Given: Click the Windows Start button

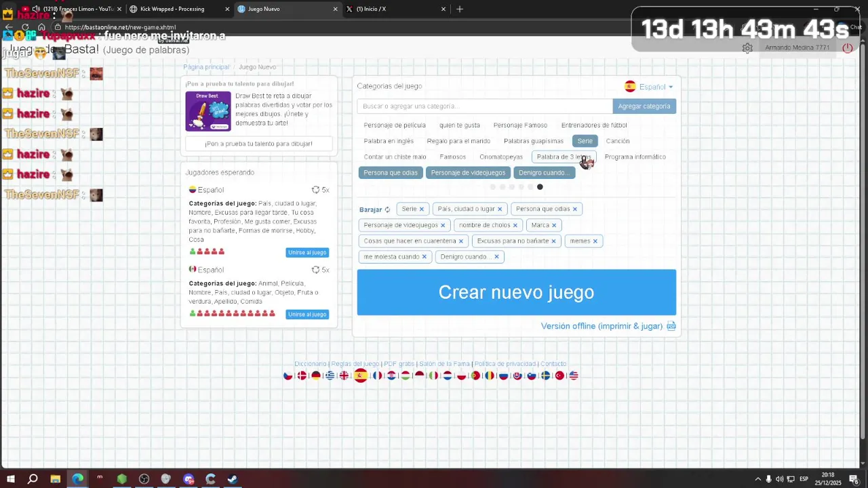Looking at the screenshot, I should 11,479.
